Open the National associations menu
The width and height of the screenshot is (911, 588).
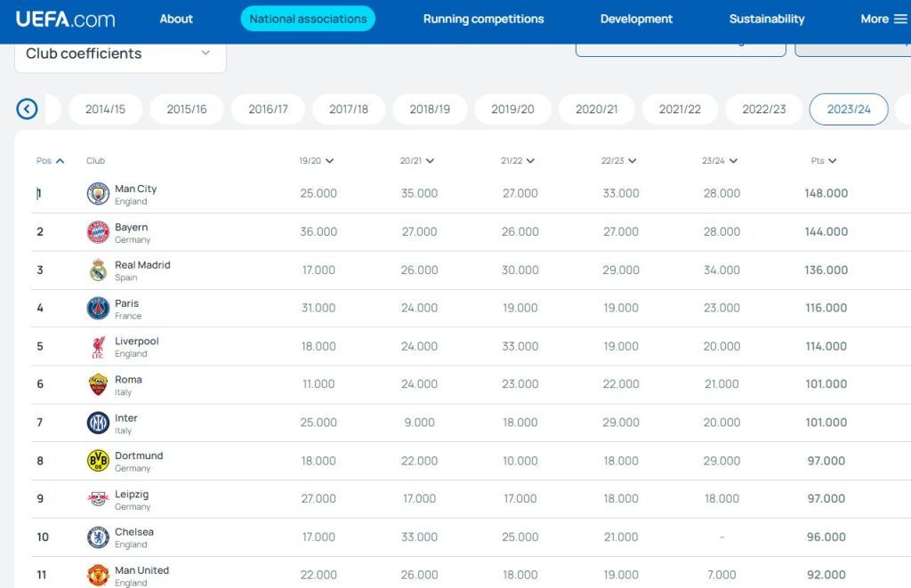[x=308, y=19]
